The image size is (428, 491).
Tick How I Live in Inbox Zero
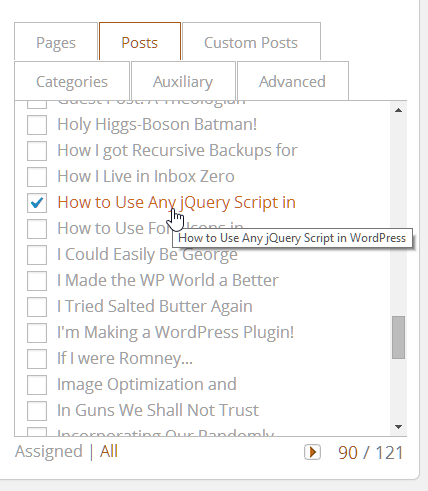click(x=37, y=177)
